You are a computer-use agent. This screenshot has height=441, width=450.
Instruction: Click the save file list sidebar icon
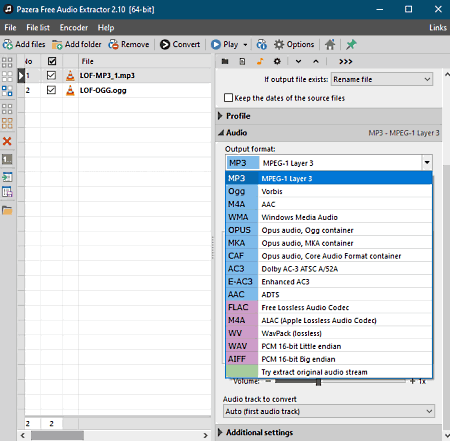(x=7, y=192)
